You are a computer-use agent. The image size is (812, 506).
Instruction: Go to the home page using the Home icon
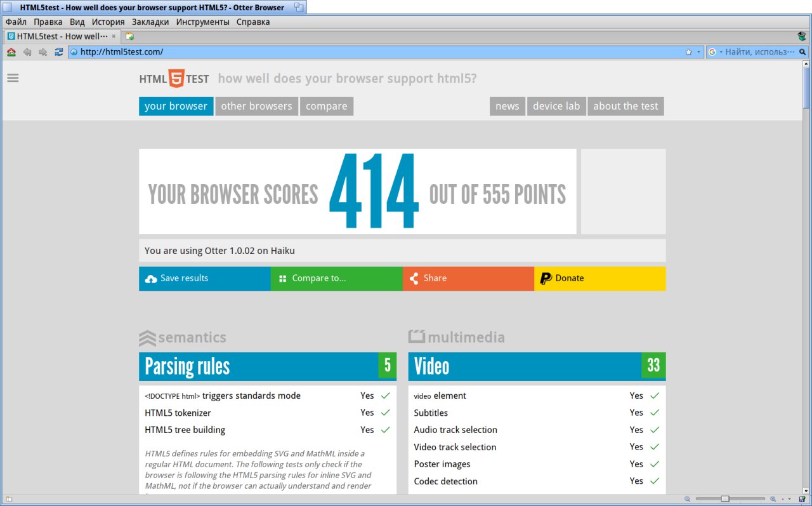point(11,52)
